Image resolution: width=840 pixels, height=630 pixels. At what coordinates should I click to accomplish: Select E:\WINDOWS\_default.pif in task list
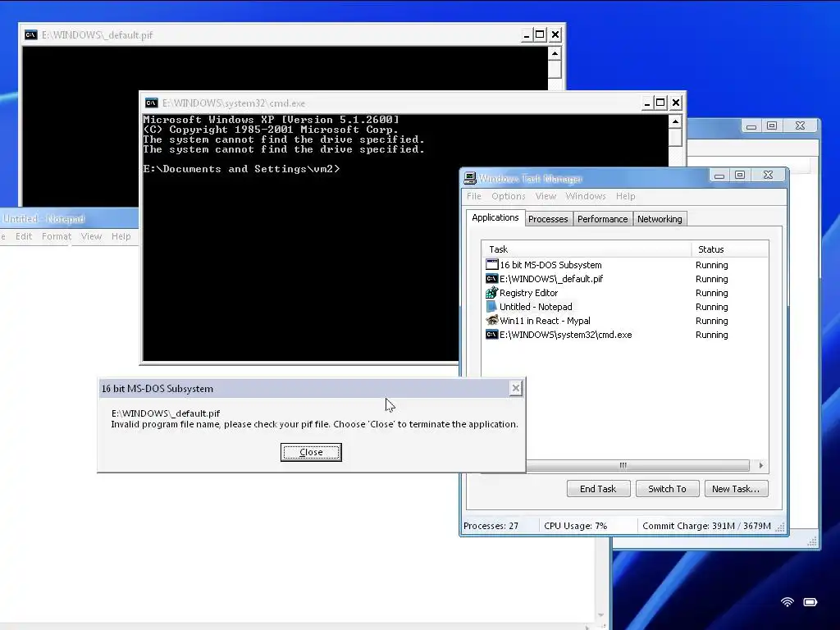[x=624, y=279]
